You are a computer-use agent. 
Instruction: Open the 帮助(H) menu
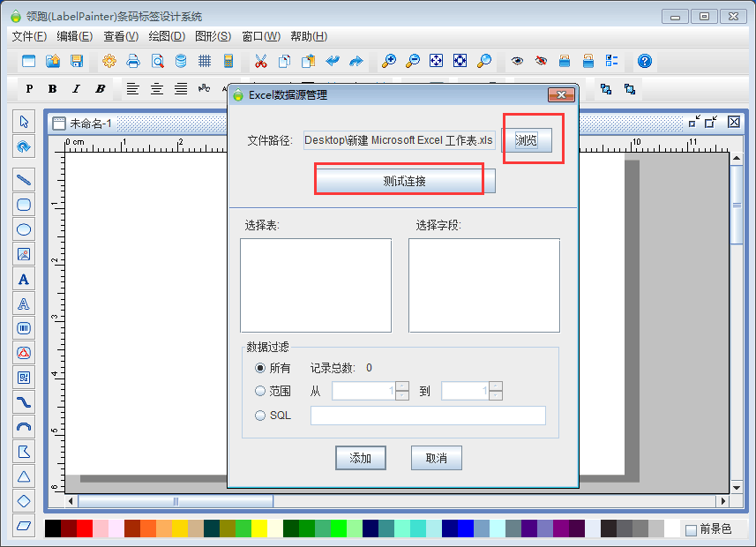point(309,36)
